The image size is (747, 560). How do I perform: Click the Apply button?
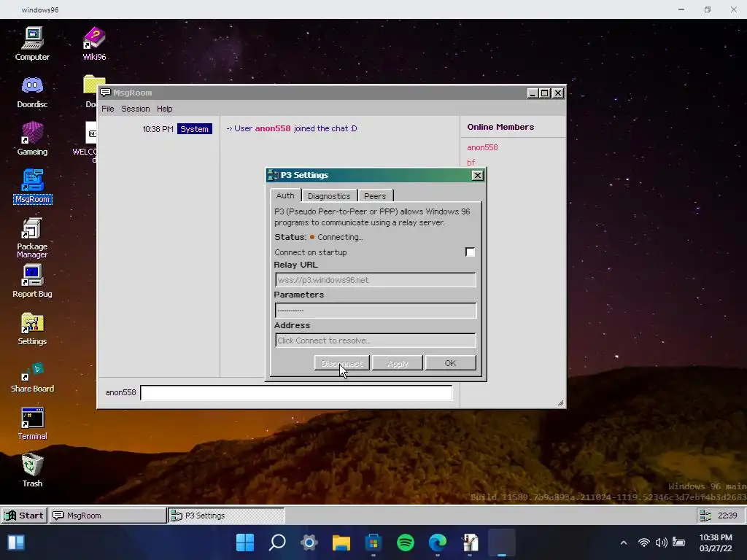tap(398, 363)
